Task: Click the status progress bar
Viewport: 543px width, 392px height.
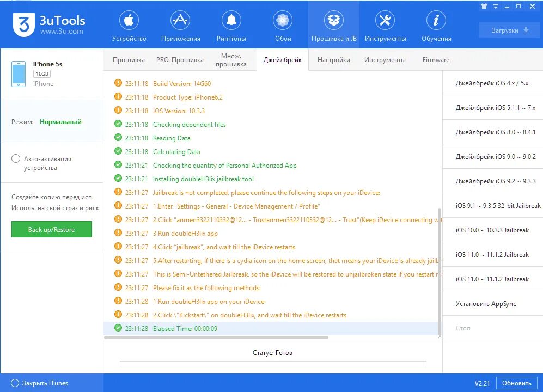Action: [x=273, y=364]
